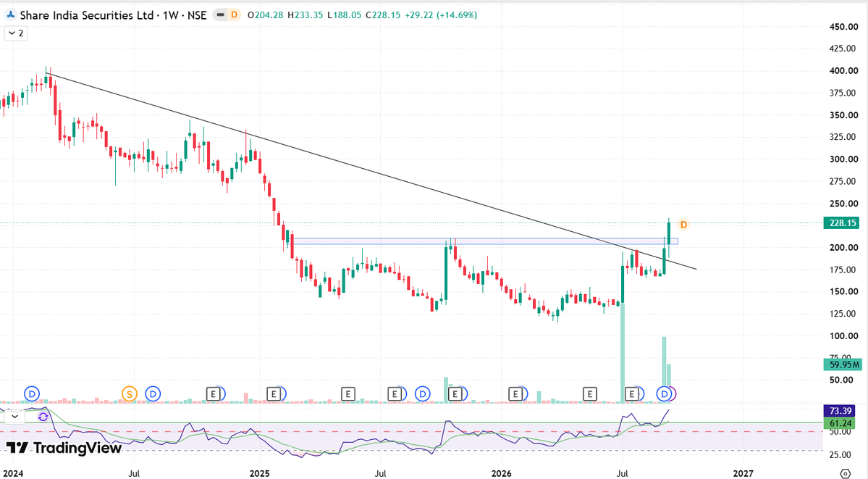868x479 pixels.
Task: Open the E earnings marker just after 2026 label
Action: pyautogui.click(x=516, y=394)
